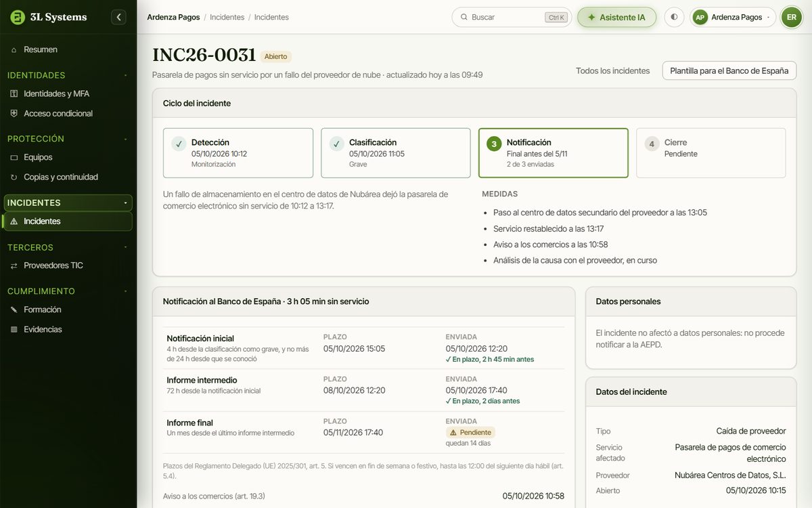The image size is (812, 508).
Task: Collapse the sidebar with the chevron button
Action: coord(119,17)
